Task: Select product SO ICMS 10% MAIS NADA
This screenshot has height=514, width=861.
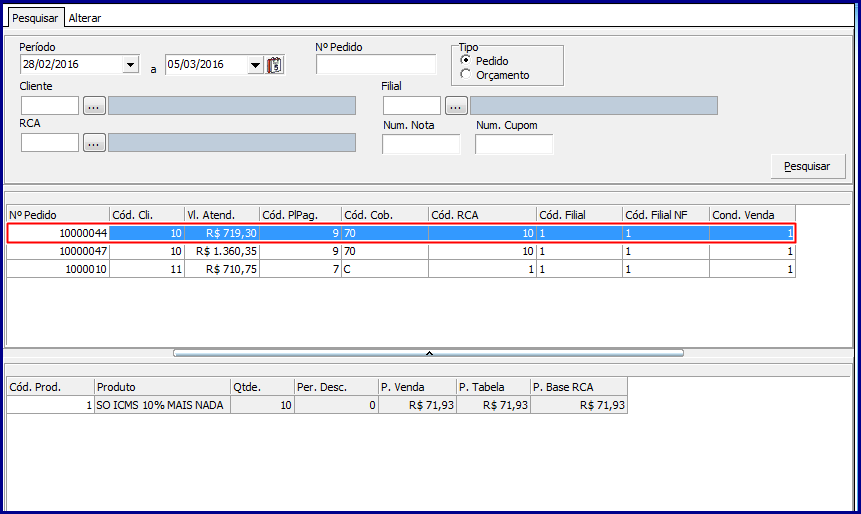Action: 163,405
